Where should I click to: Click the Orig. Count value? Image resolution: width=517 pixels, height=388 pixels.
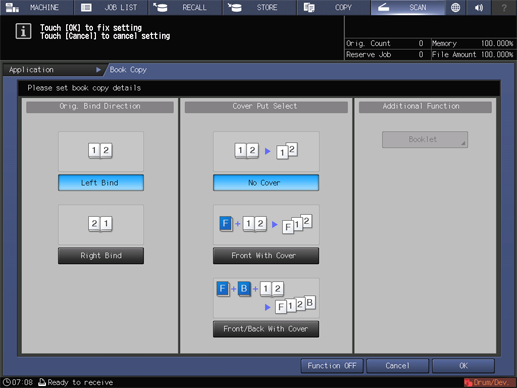421,43
